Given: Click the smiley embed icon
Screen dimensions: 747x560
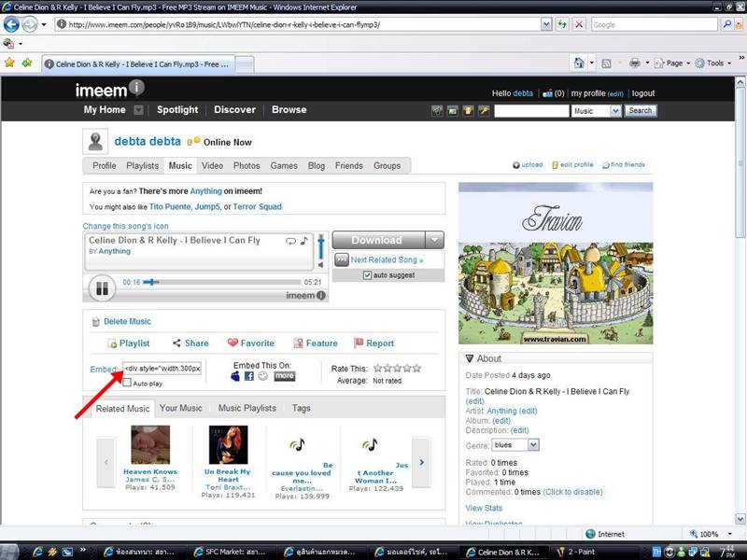Looking at the screenshot, I should [x=263, y=376].
